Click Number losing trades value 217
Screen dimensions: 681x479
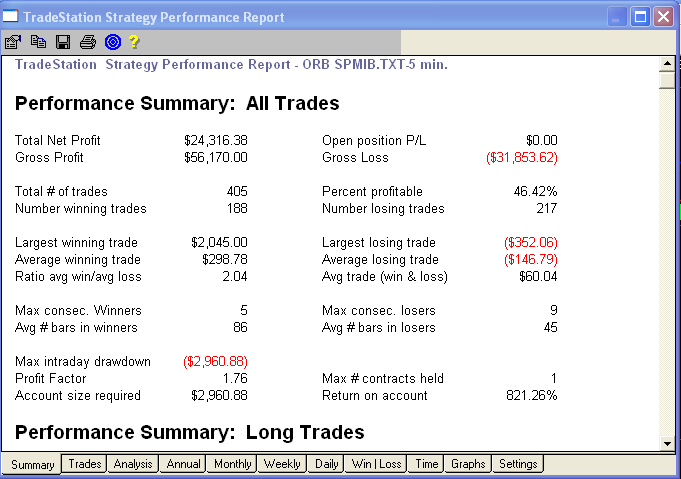(547, 208)
